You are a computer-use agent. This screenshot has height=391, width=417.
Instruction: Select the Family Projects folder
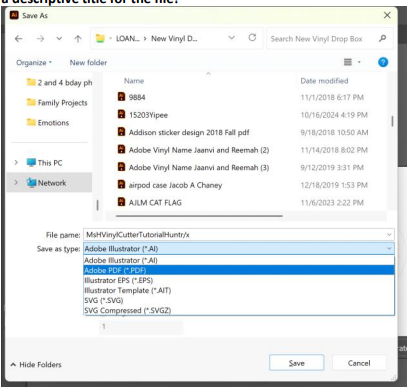click(57, 103)
